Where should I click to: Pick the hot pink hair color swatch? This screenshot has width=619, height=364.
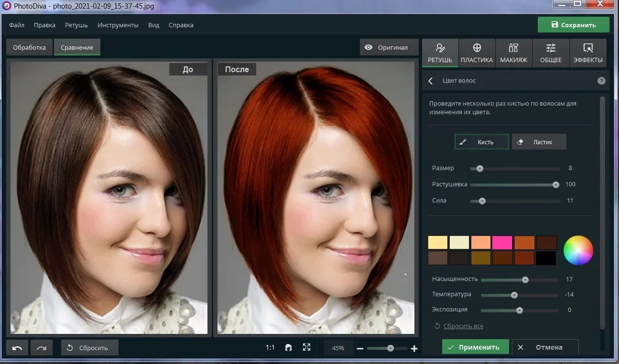tap(502, 242)
